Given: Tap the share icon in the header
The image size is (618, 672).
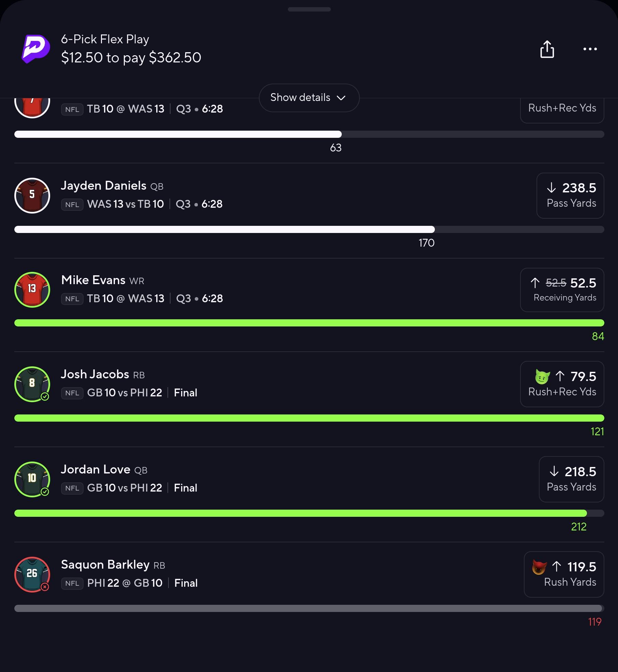Looking at the screenshot, I should (x=547, y=49).
